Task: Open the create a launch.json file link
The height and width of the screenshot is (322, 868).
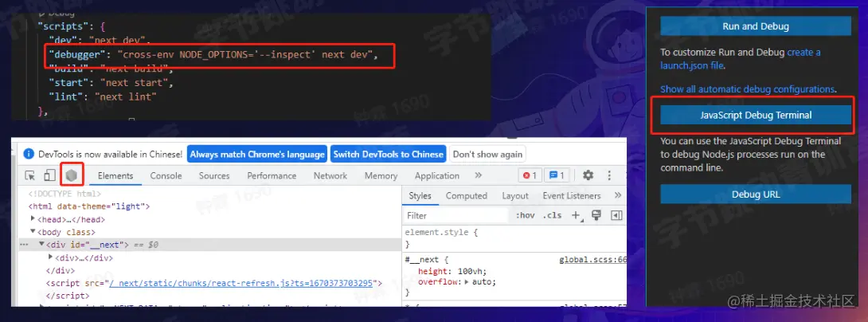Action: 740,59
